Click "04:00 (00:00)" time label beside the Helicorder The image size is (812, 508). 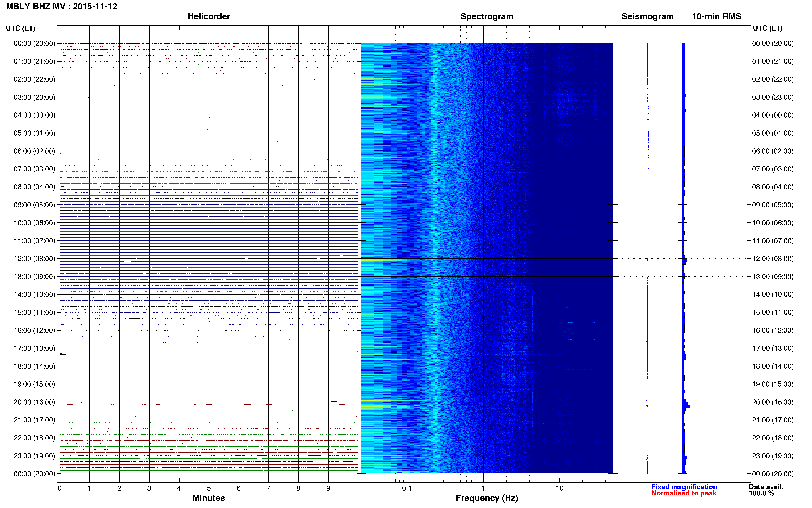pyautogui.click(x=34, y=115)
